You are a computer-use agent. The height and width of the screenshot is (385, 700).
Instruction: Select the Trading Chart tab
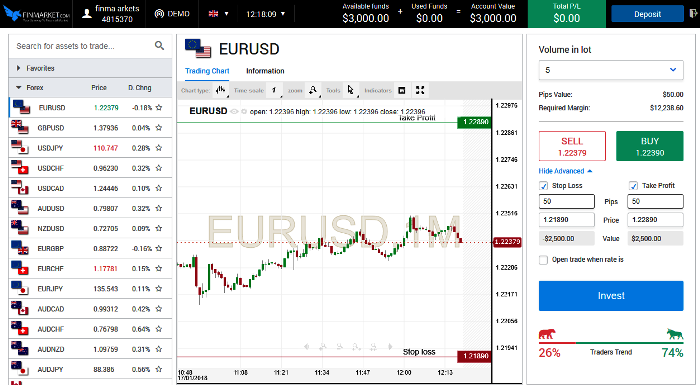point(207,71)
